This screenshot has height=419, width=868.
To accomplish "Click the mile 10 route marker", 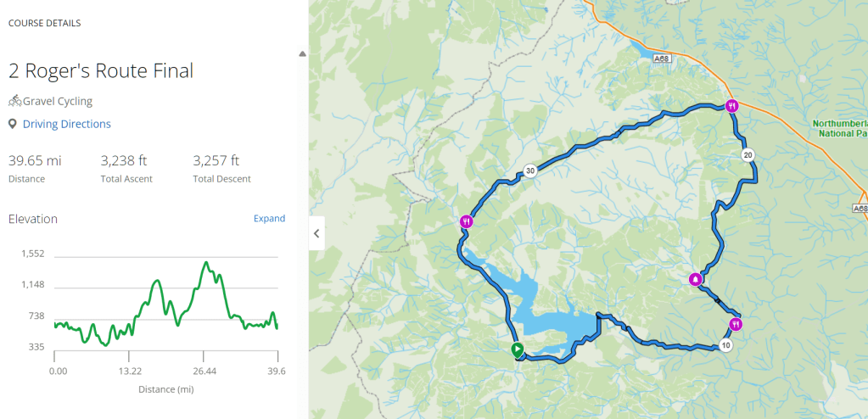I will pos(724,345).
